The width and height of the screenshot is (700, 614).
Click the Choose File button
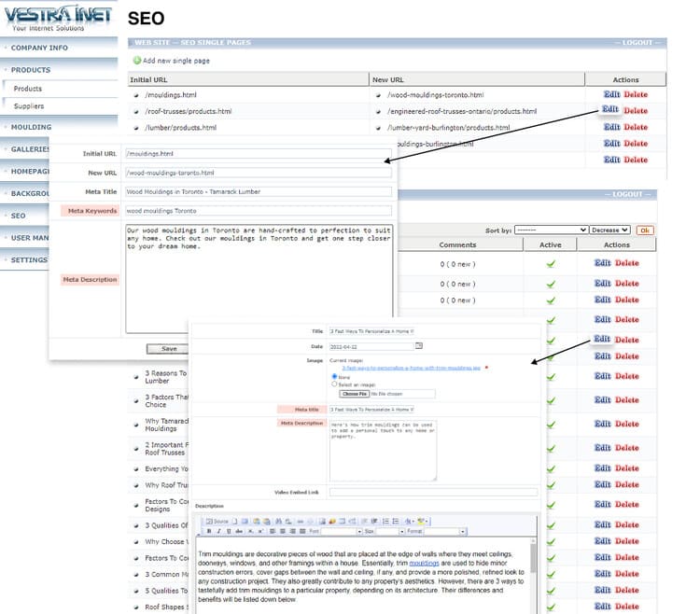355,394
